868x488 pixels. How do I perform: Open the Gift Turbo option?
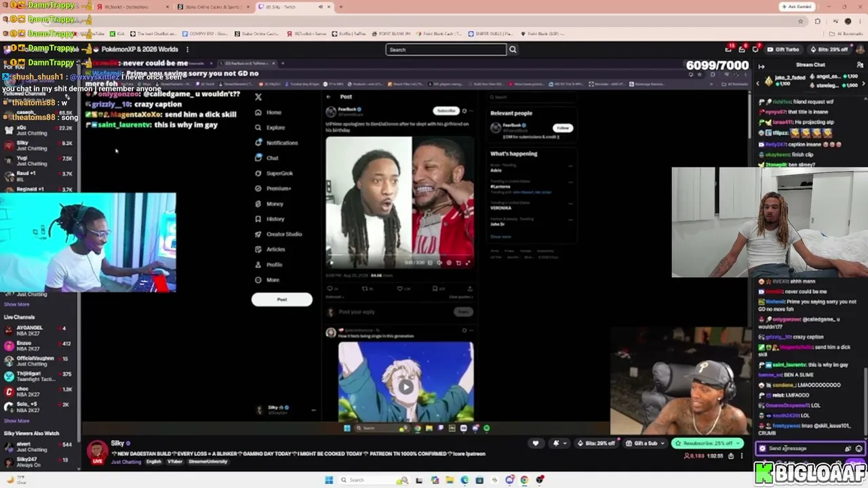click(x=783, y=49)
